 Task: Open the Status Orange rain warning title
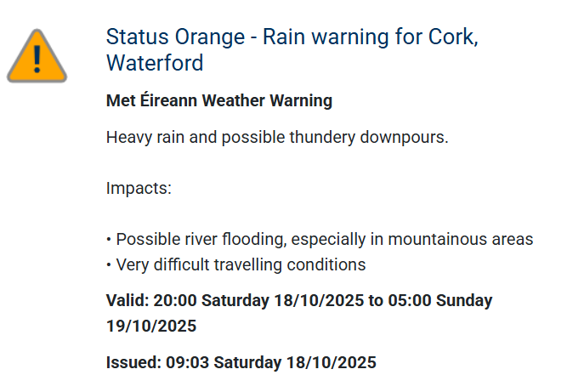(292, 49)
